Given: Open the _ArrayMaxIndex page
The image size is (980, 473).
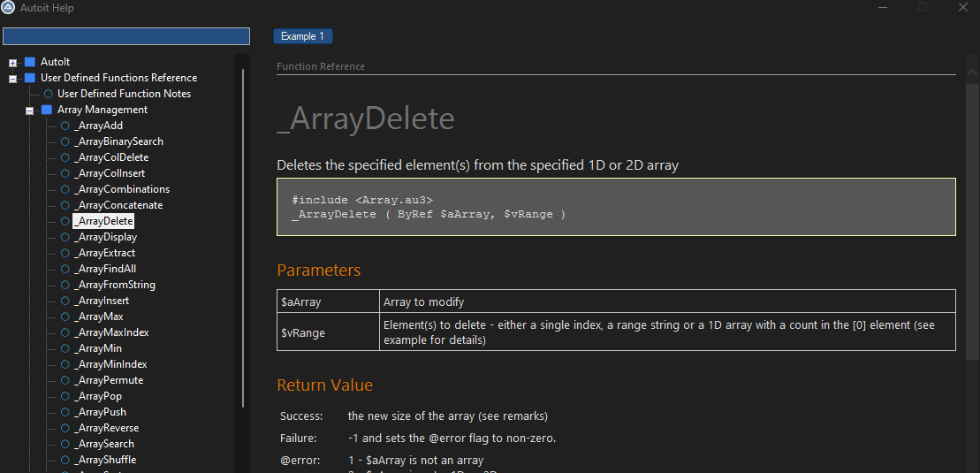Looking at the screenshot, I should [110, 332].
